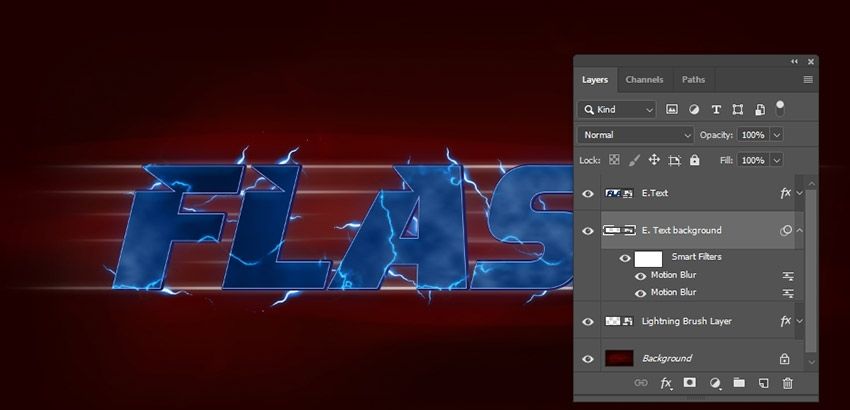The width and height of the screenshot is (850, 410).
Task: Filter layers by type layers icon
Action: click(716, 110)
